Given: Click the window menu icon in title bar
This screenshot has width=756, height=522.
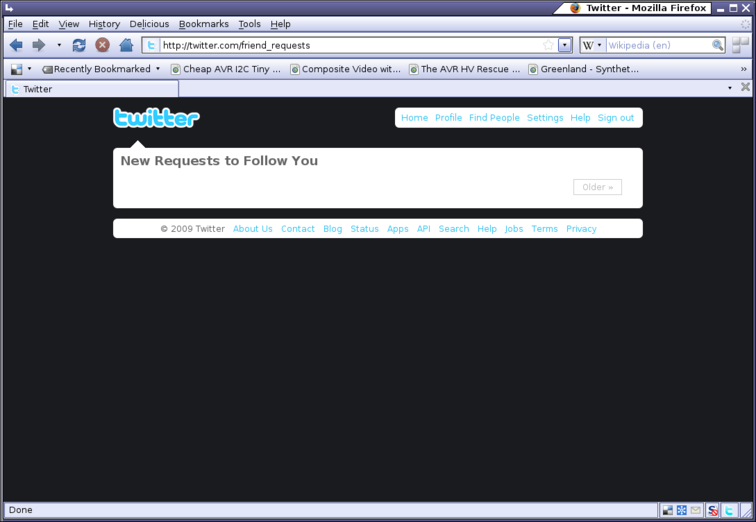Looking at the screenshot, I should (x=9, y=8).
